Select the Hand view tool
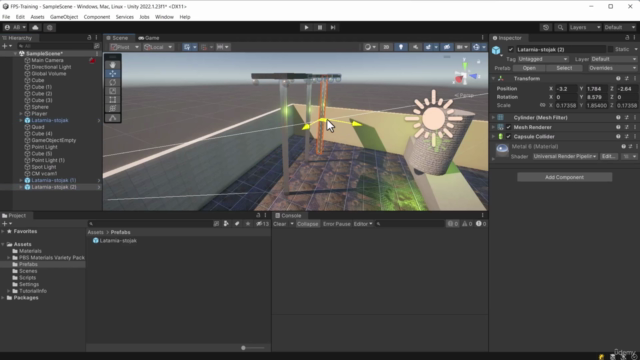 (x=113, y=65)
